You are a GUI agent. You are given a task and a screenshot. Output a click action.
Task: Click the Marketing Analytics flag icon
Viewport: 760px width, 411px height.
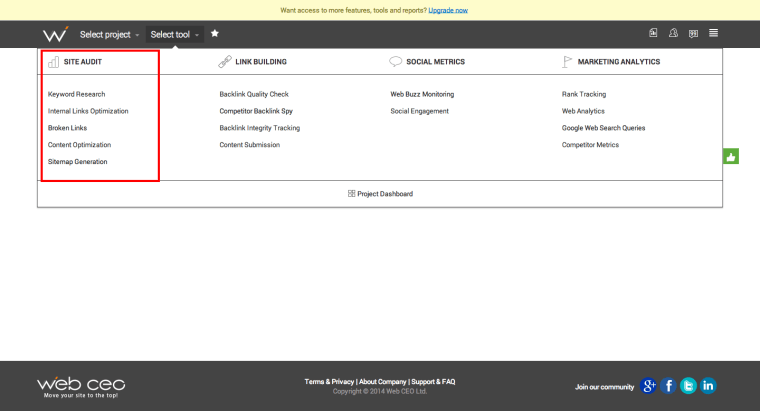(567, 62)
